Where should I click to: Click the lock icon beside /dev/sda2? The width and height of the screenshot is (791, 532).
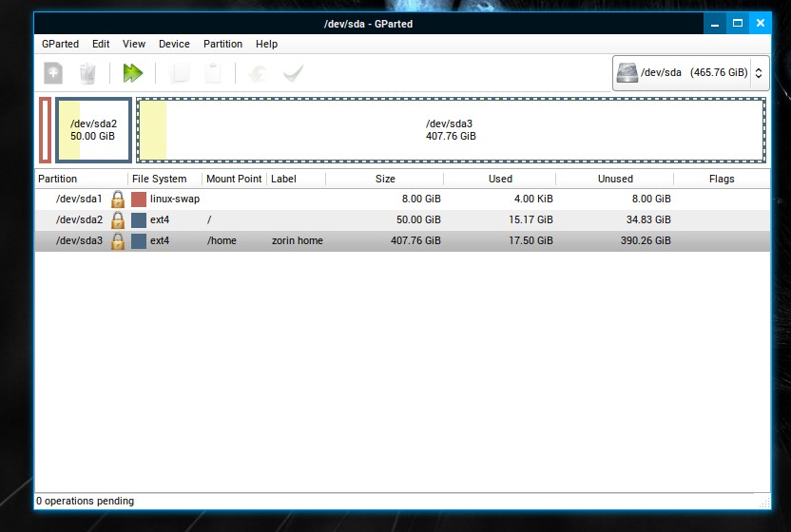point(118,219)
